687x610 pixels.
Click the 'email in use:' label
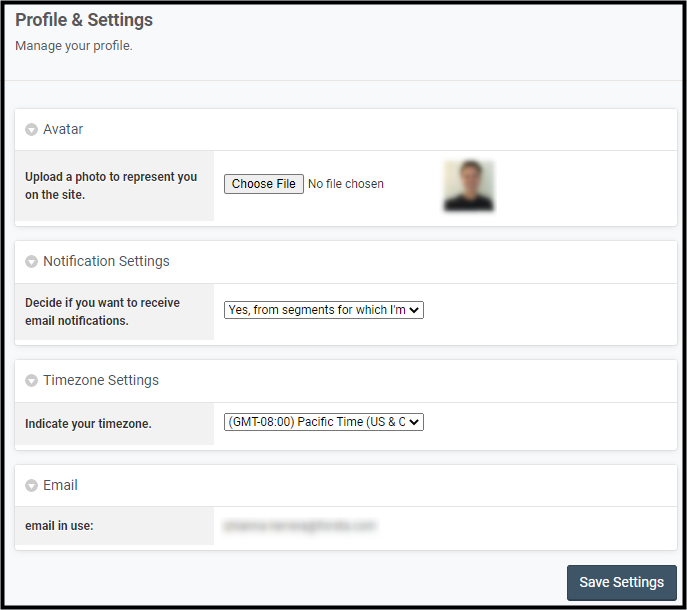pos(59,525)
